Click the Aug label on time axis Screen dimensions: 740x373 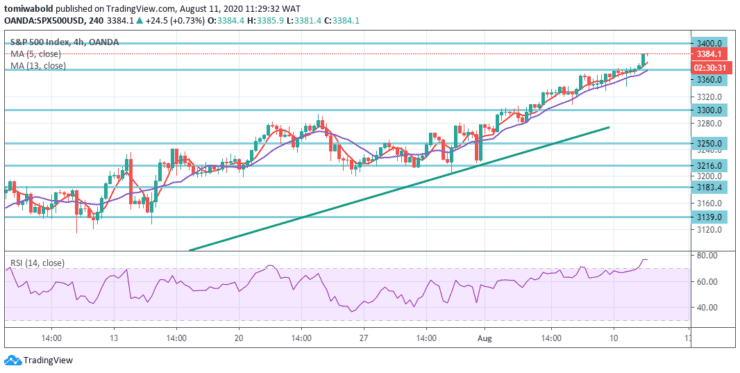click(484, 339)
